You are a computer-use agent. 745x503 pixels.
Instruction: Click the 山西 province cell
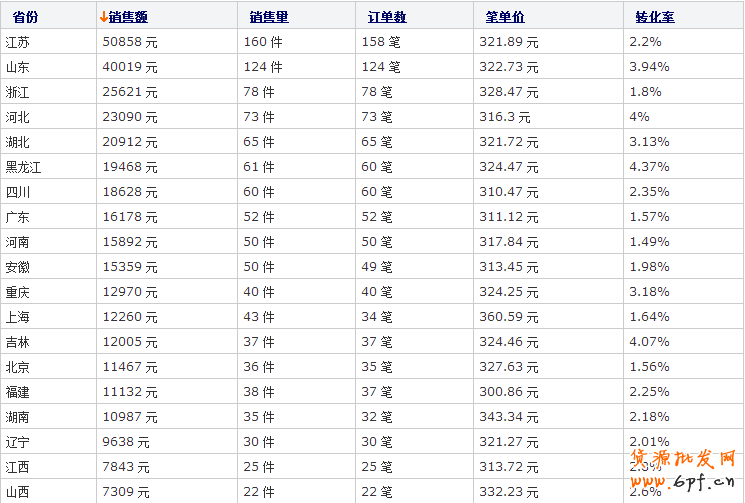pos(18,492)
